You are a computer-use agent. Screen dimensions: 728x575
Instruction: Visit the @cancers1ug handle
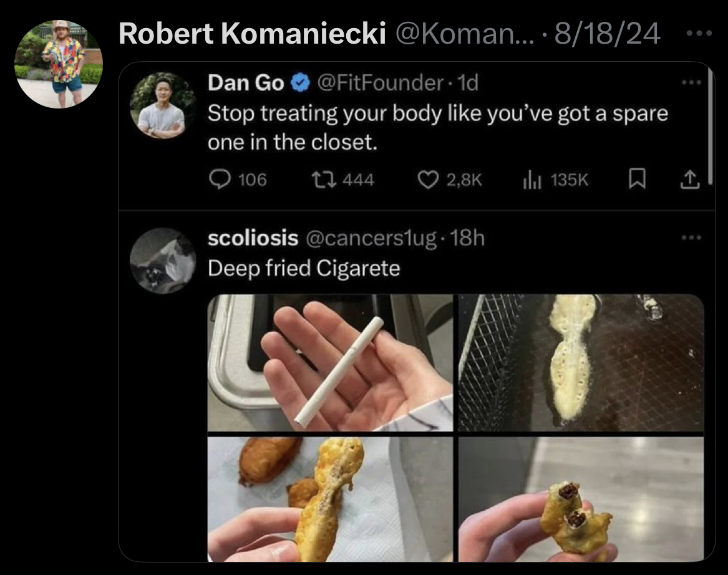click(372, 238)
